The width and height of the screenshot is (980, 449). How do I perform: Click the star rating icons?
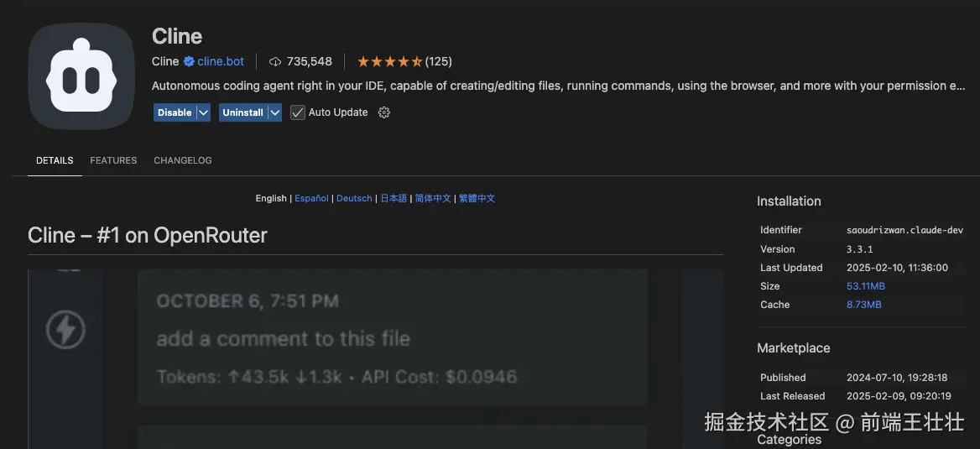click(x=389, y=61)
